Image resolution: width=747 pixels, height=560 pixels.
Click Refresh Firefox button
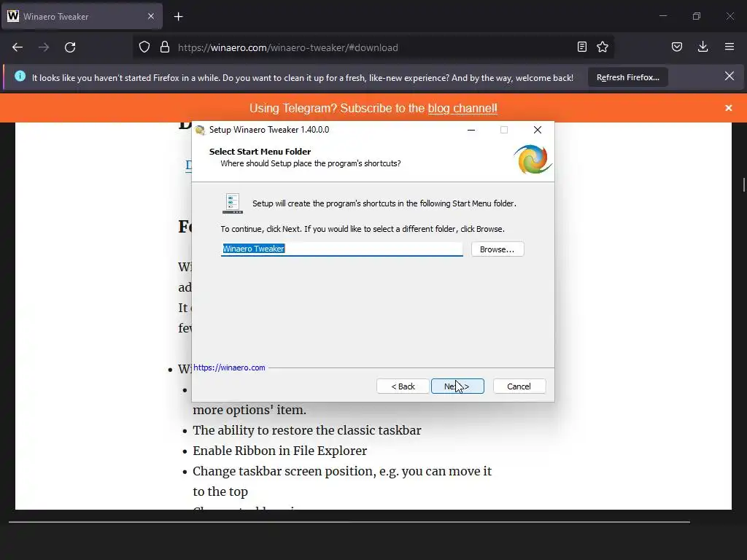(x=628, y=77)
